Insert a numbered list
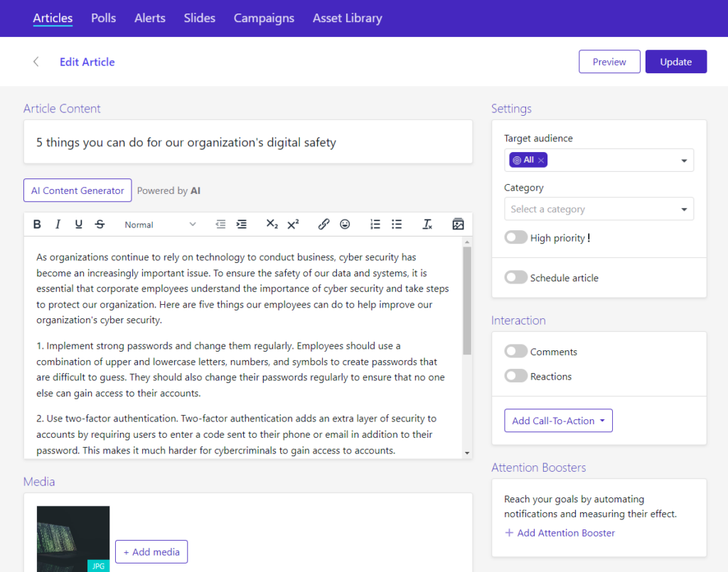The image size is (728, 572). (x=375, y=225)
